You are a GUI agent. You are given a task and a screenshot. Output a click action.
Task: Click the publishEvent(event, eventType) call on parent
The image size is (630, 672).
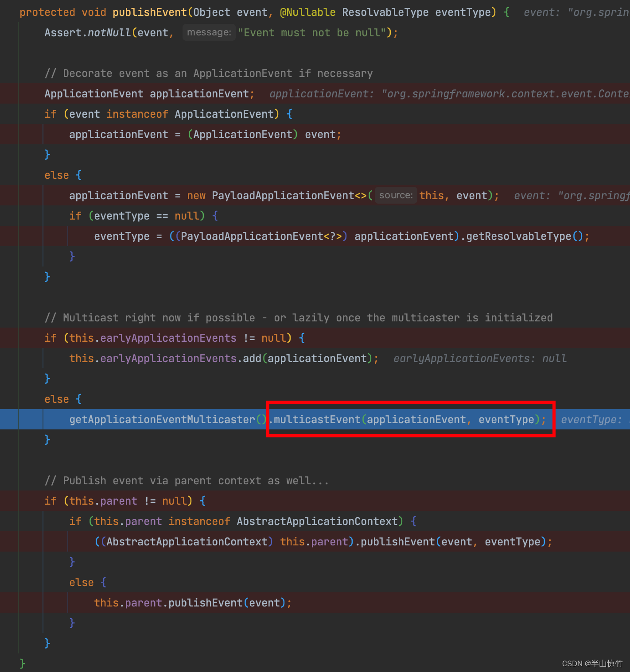[454, 542]
